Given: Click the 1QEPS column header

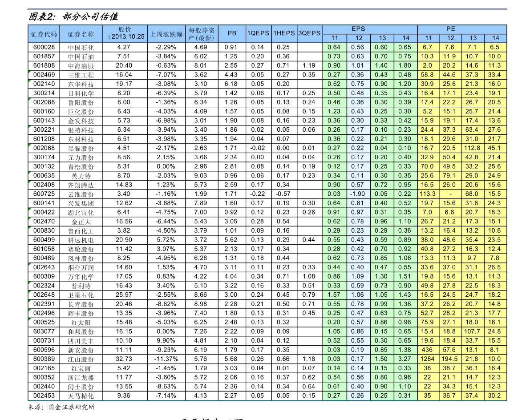Looking at the screenshot, I should coord(258,33).
